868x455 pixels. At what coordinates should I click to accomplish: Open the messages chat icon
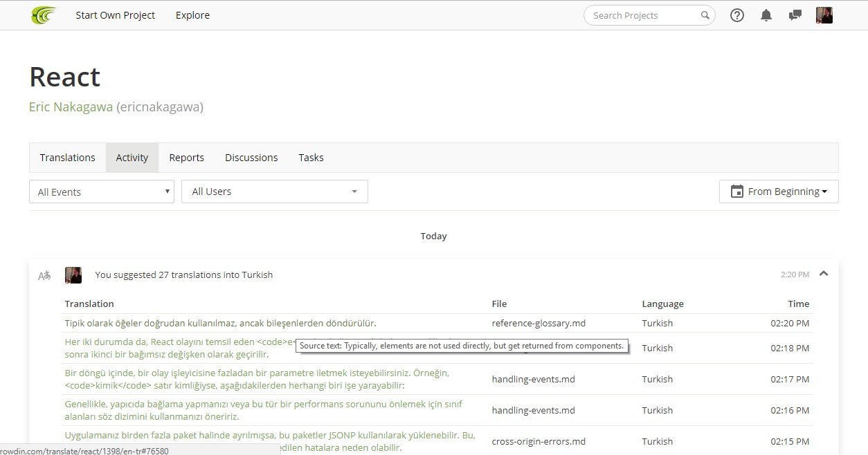795,15
